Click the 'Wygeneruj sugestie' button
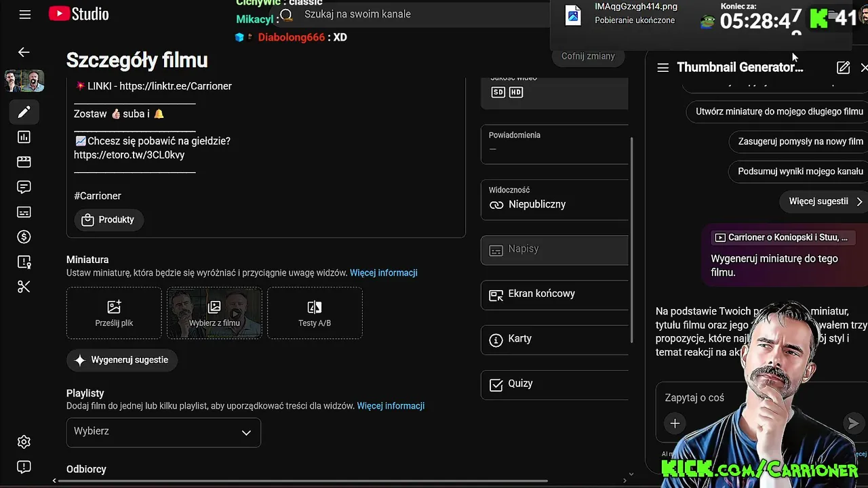The width and height of the screenshot is (868, 488). [122, 360]
